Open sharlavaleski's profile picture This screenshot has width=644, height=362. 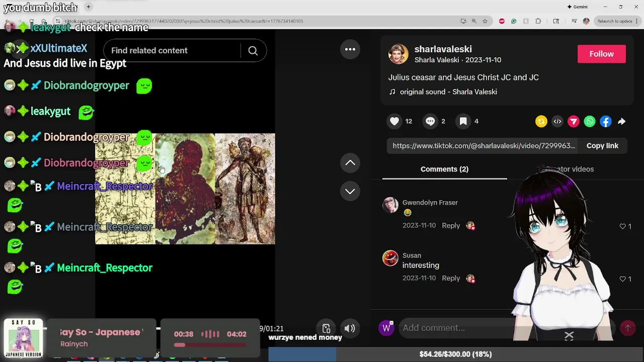[x=398, y=54]
